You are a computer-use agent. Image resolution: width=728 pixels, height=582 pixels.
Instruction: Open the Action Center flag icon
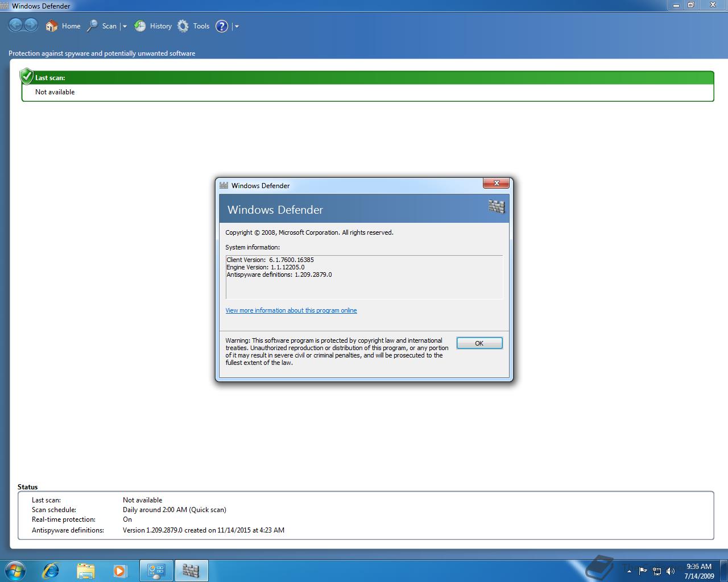tap(643, 571)
